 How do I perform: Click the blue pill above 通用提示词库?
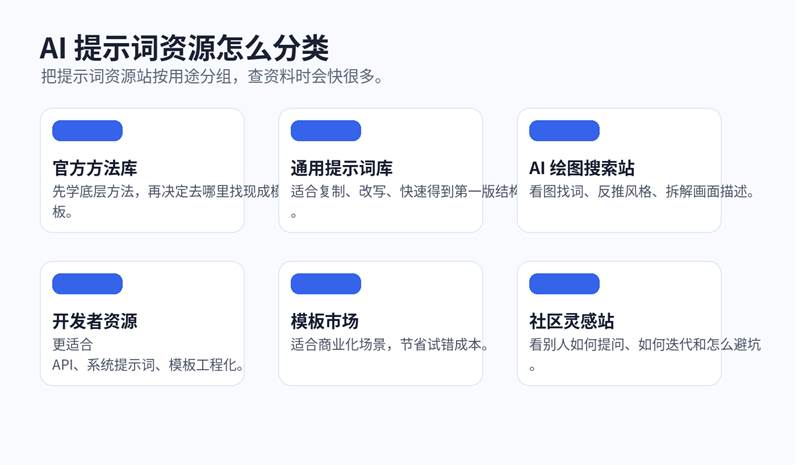click(x=325, y=131)
